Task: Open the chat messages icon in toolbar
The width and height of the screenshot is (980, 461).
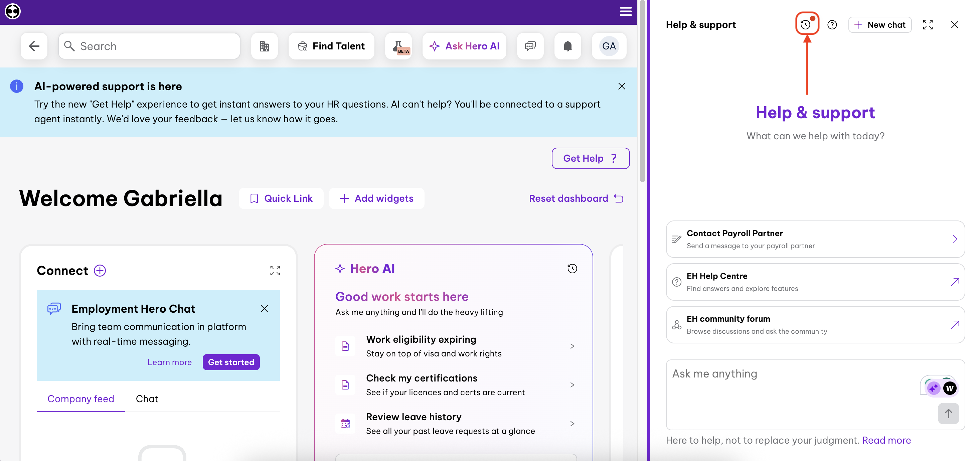Action: [530, 46]
